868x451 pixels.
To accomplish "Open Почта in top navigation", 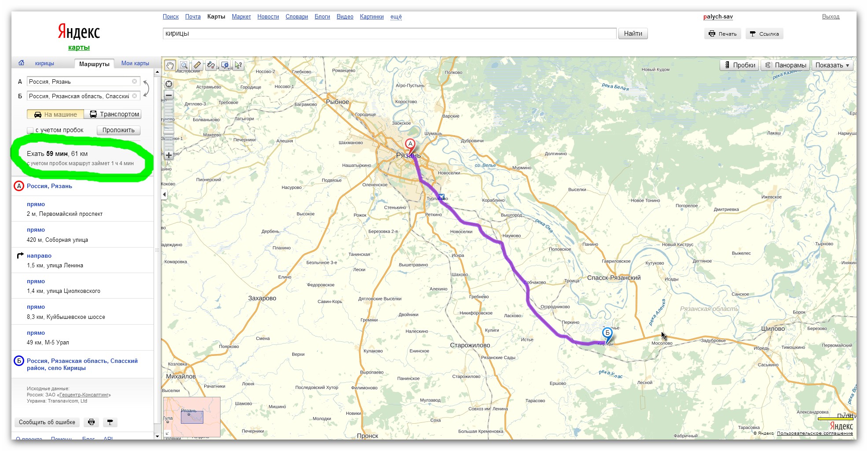I will (193, 17).
